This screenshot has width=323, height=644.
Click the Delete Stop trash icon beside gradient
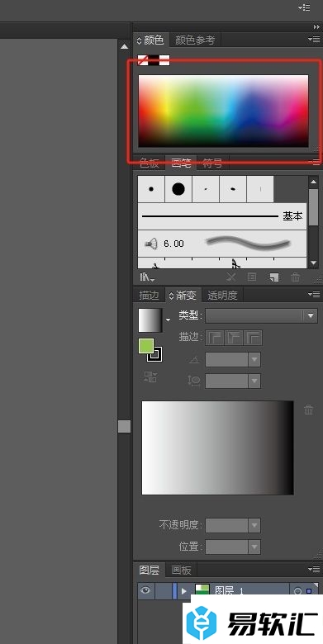click(x=309, y=410)
